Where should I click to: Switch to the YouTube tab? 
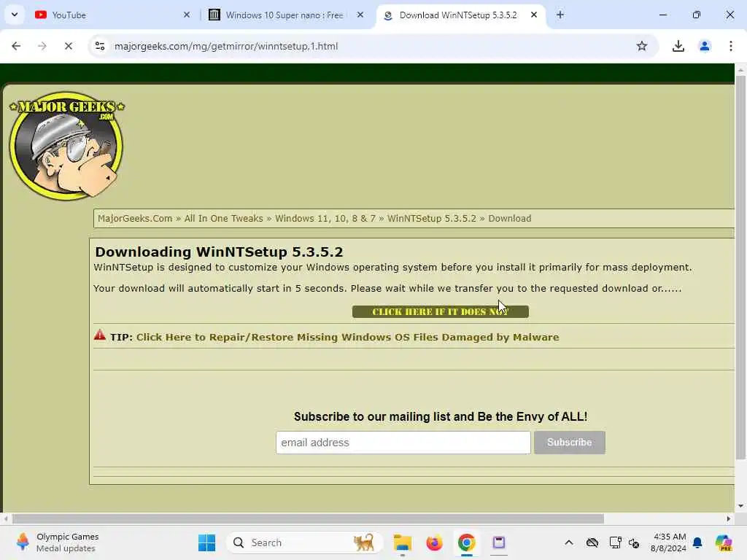(112, 15)
